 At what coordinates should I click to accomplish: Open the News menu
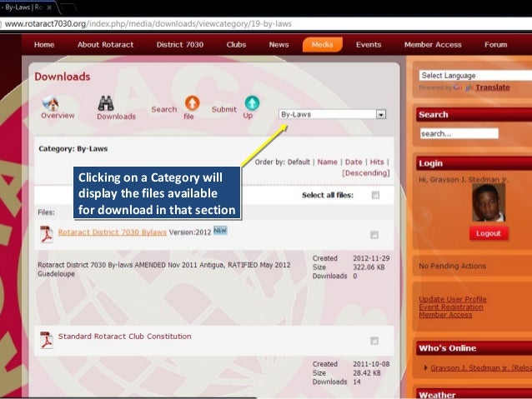click(x=279, y=45)
